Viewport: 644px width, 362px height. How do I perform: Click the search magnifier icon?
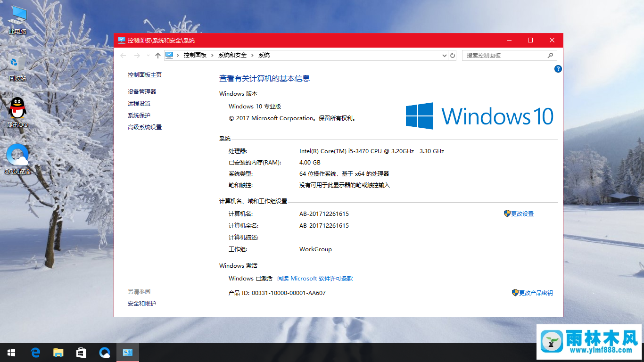click(x=550, y=55)
